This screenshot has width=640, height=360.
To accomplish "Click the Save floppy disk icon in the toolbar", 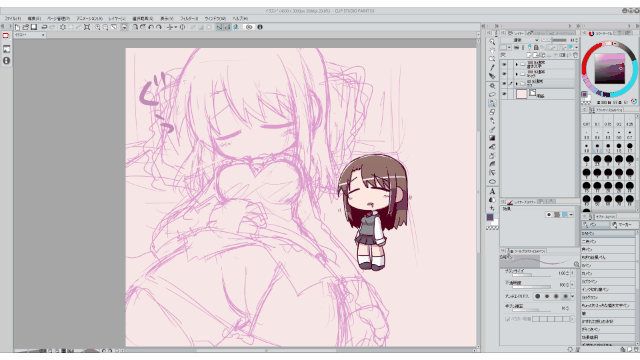I will pos(34,27).
